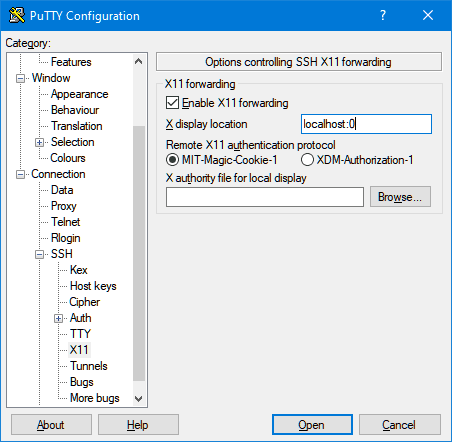Open Translation settings
Screen dimensions: 452x442
[77, 126]
